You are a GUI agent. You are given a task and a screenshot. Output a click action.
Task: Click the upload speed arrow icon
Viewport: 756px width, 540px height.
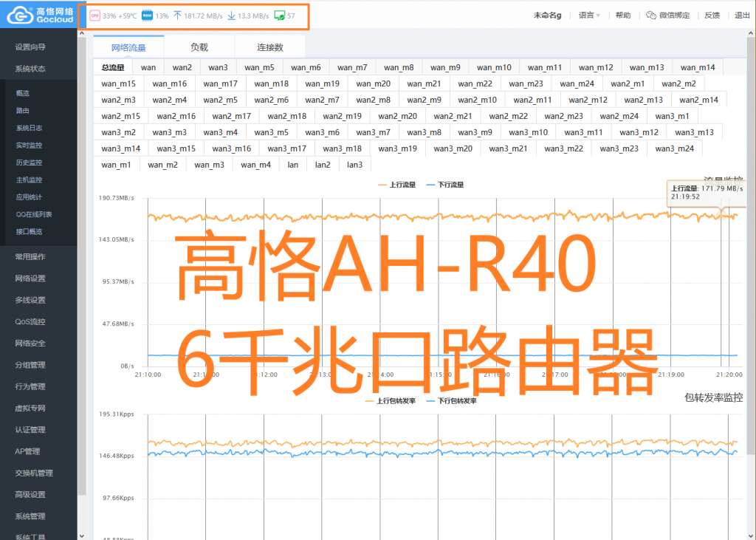[x=177, y=16]
